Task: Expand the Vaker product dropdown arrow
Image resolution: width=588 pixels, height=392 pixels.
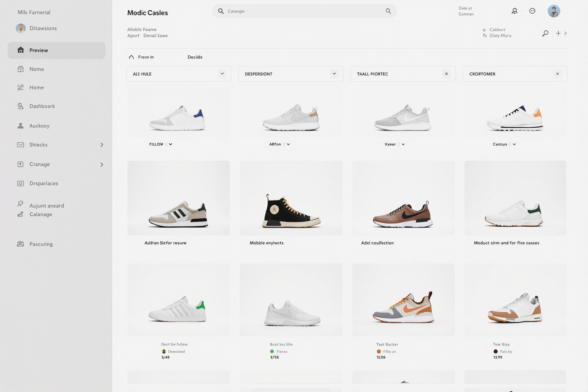Action: (403, 144)
